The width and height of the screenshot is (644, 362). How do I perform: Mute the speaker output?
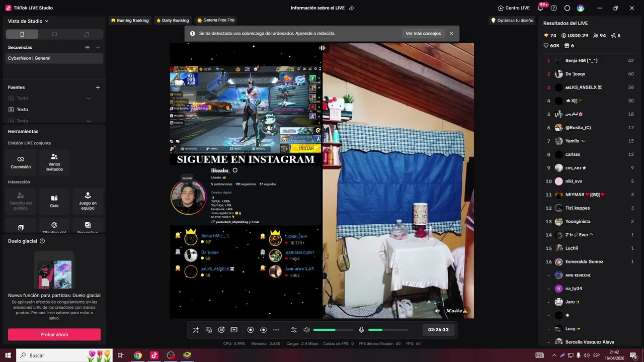(x=306, y=330)
